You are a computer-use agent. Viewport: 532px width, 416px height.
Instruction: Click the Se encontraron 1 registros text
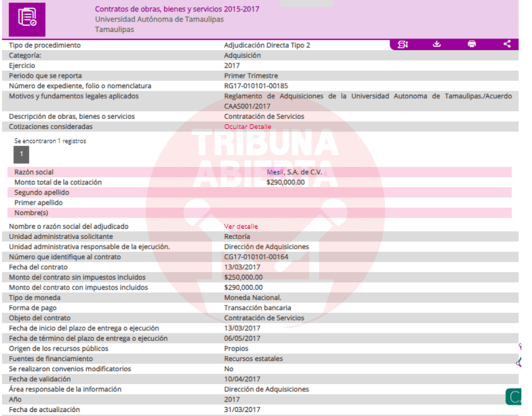click(x=50, y=141)
